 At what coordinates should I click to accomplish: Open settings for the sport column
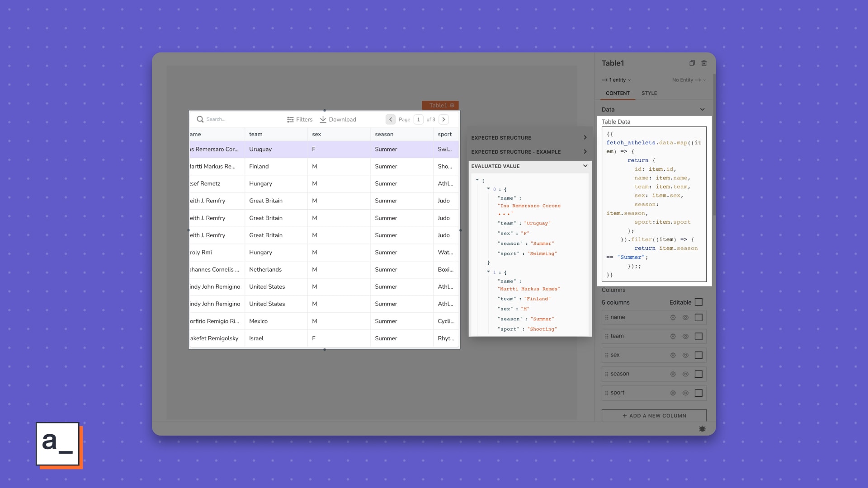[x=673, y=393]
